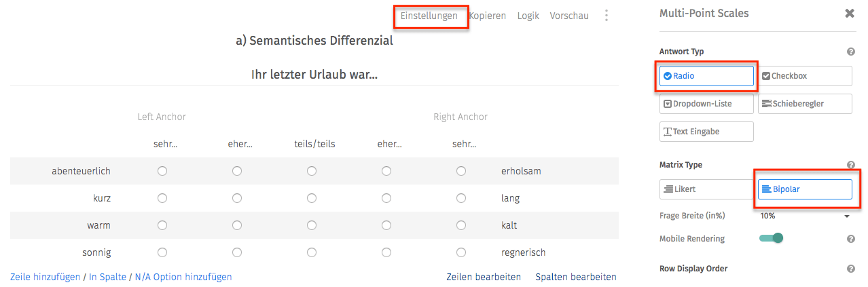Open help icon for Matrix Type
This screenshot has height=287, width=868.
point(851,165)
